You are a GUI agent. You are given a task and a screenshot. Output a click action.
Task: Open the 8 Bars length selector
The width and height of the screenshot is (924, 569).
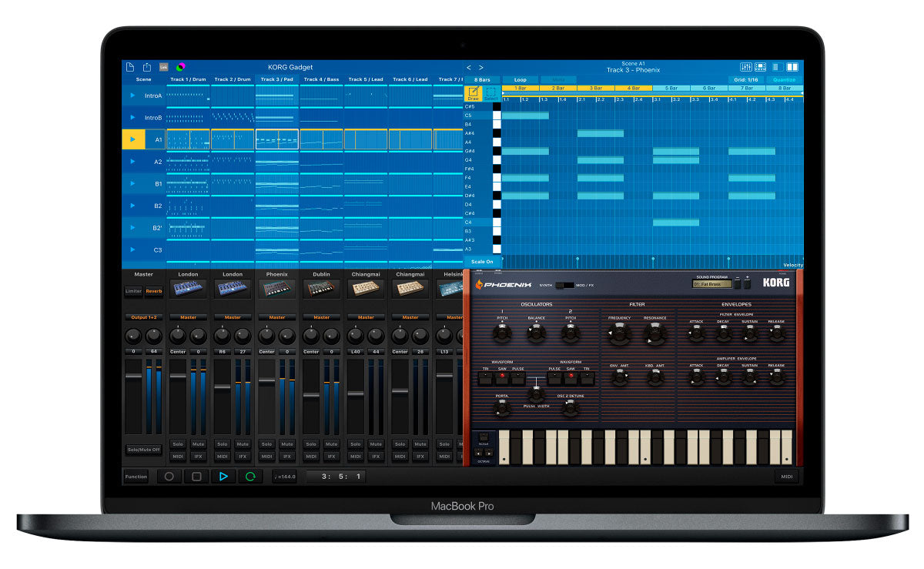pyautogui.click(x=482, y=79)
